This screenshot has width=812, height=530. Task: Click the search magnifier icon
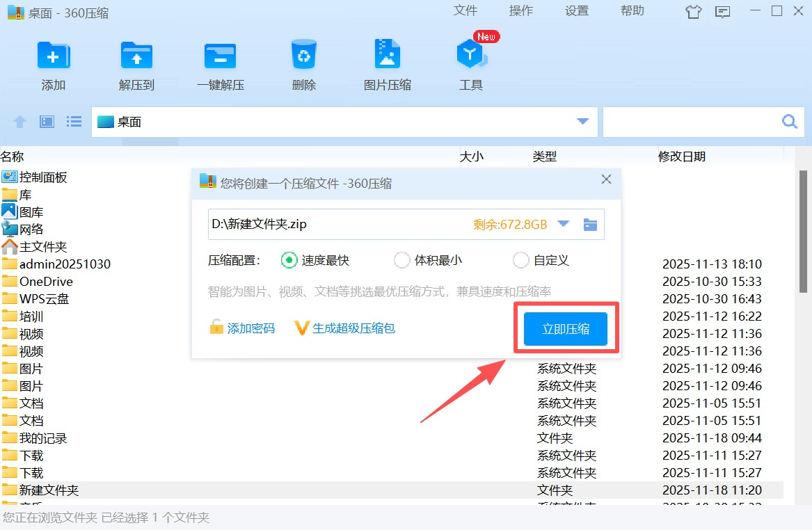point(790,122)
